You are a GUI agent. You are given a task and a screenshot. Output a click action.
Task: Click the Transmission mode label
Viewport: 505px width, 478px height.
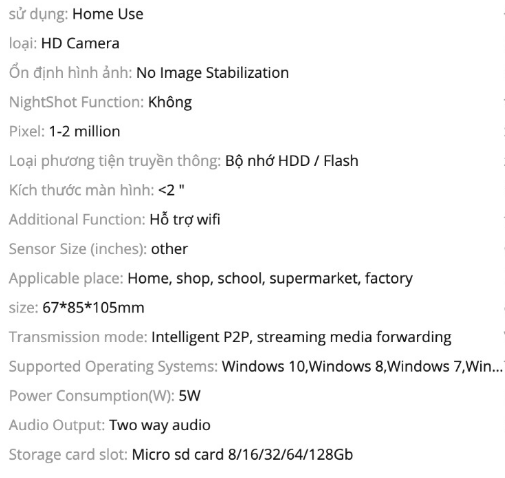tap(78, 337)
